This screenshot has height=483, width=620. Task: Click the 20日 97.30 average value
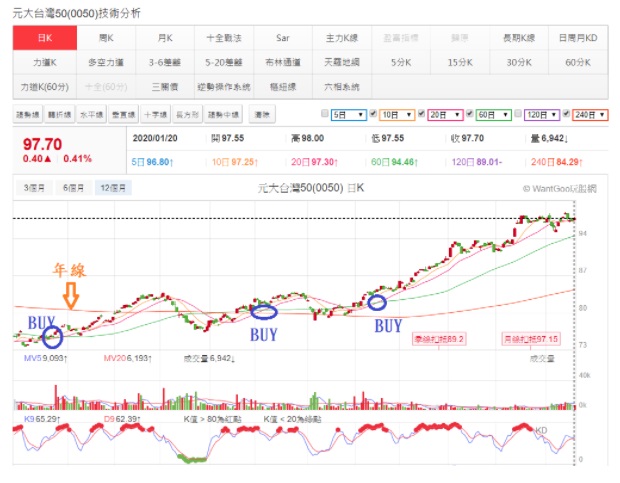click(314, 162)
